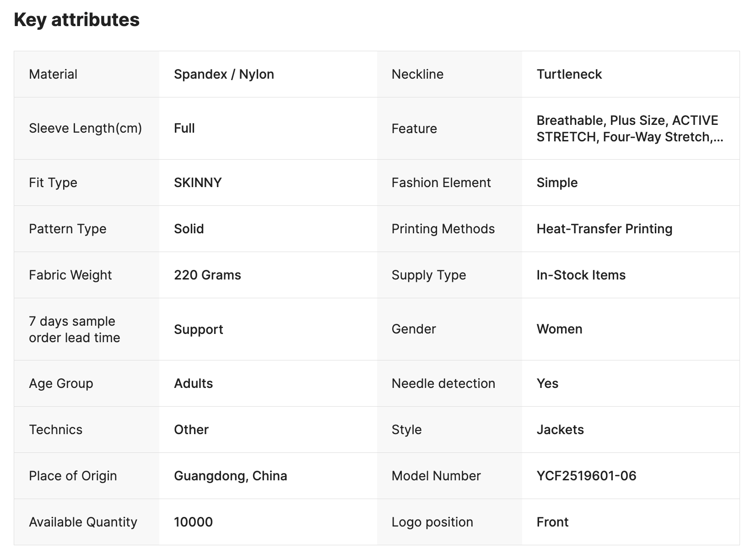The height and width of the screenshot is (559, 756).
Task: Click the 10000 available quantity value
Action: tap(193, 522)
